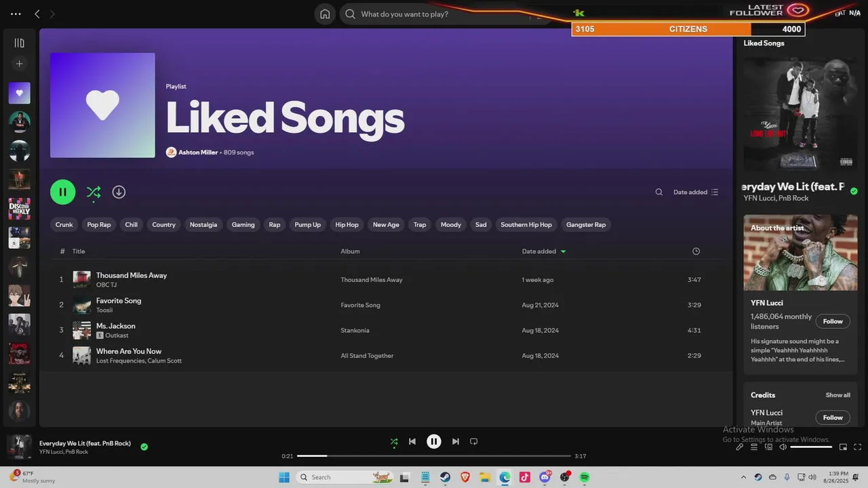Choose Southern Hip Hop filter chip
The width and height of the screenshot is (868, 488).
click(x=526, y=224)
